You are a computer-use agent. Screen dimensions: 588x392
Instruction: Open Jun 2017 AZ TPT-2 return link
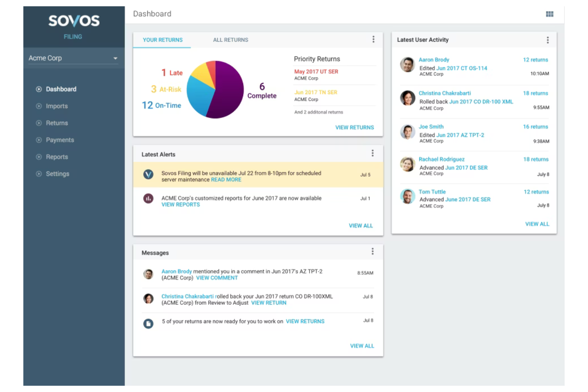460,135
